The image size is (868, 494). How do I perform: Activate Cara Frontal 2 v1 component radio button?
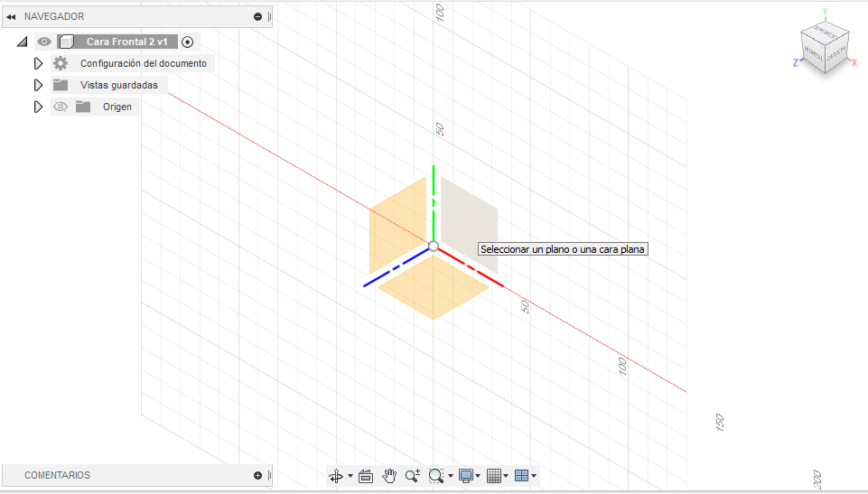click(x=188, y=42)
